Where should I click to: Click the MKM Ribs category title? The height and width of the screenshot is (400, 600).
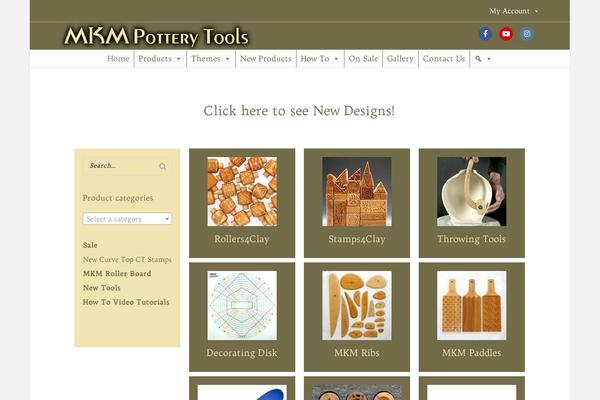(357, 353)
